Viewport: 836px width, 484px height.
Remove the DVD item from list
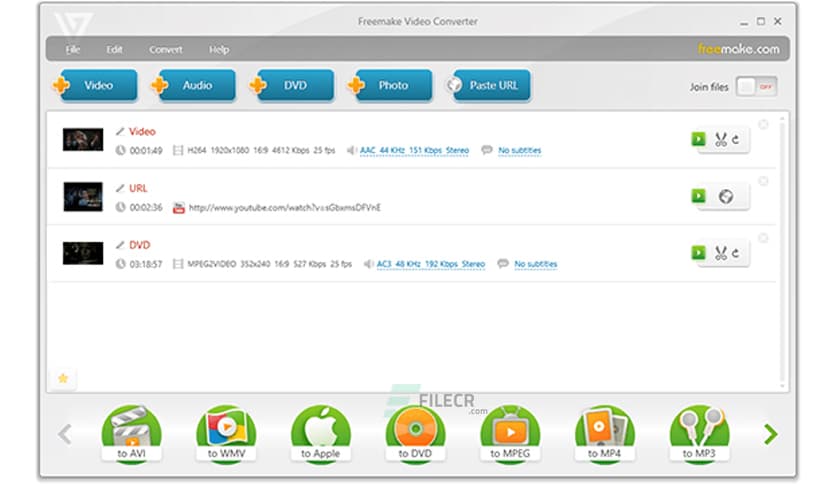763,238
